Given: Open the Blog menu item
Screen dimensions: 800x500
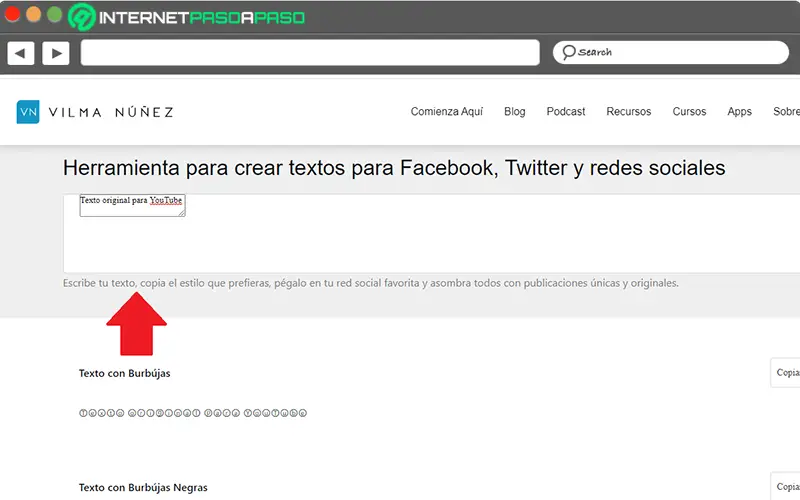Looking at the screenshot, I should click(x=514, y=112).
